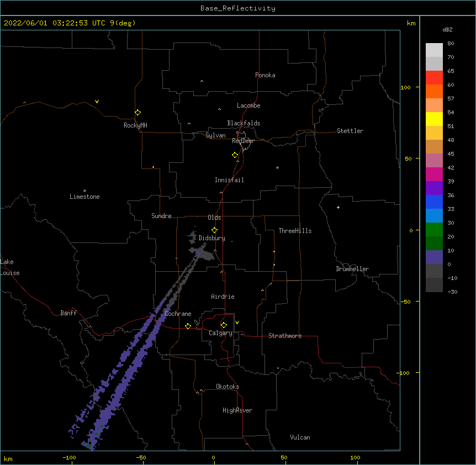Click the yellow diamond marker near Olds
This screenshot has height=465, width=476.
tap(214, 230)
